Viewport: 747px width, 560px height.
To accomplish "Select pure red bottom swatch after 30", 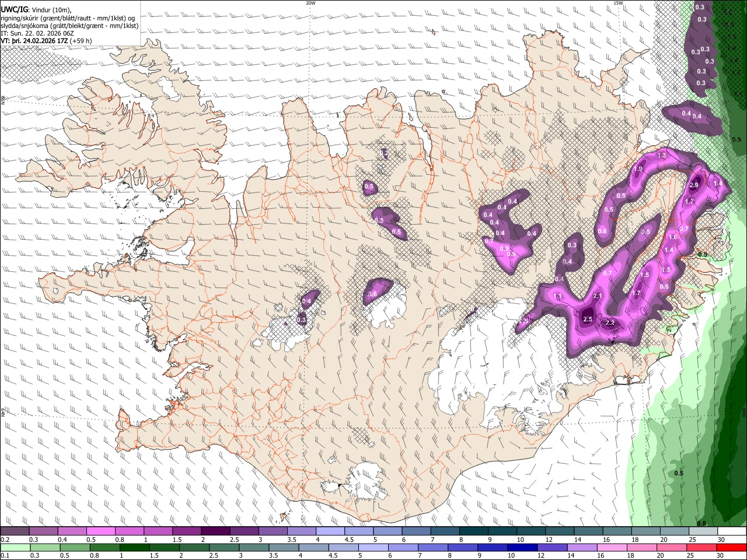I will click(732, 548).
